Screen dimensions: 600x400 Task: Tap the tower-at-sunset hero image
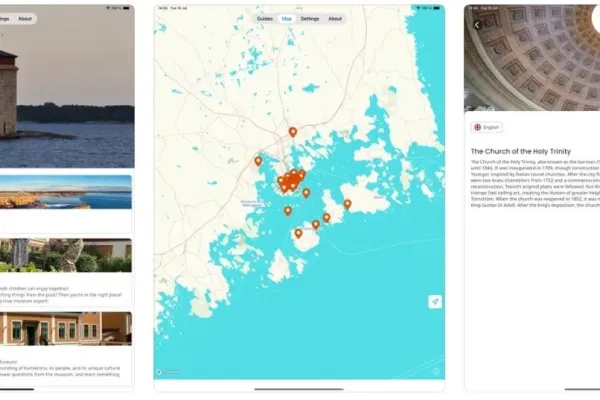pos(67,87)
